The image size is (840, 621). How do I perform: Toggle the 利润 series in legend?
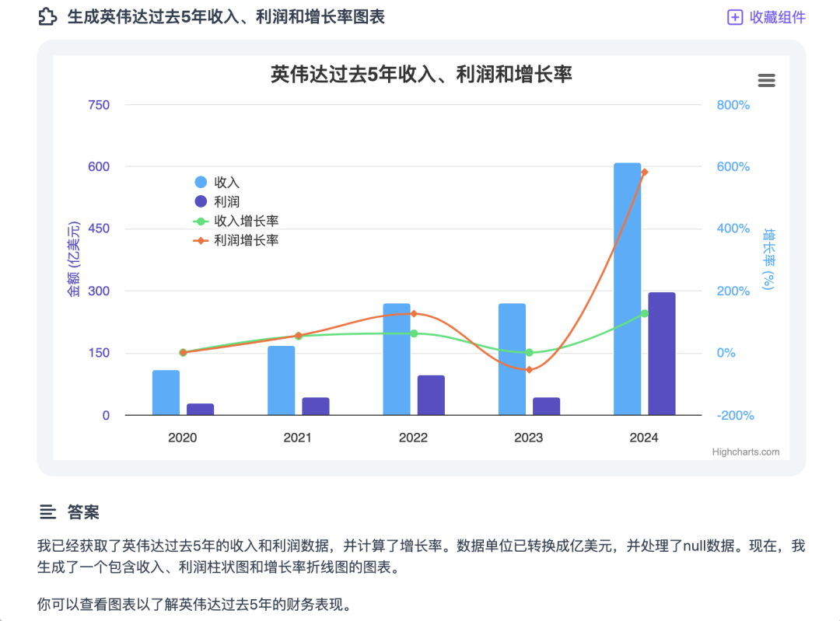218,201
